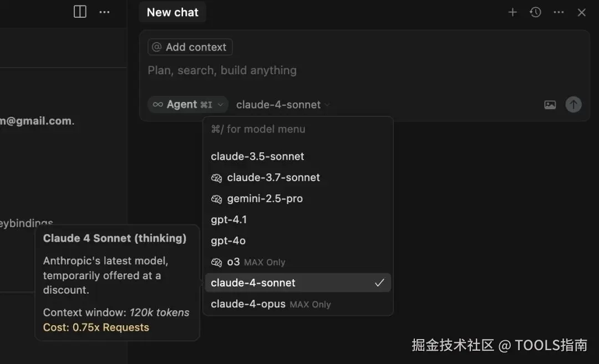Pick claude-4-opus MAX Only model
Screen dimensions: 599x364
pos(248,304)
